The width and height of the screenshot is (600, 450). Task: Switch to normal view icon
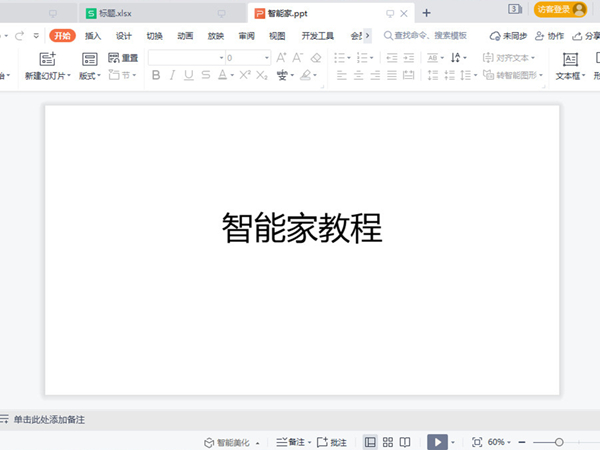[x=370, y=442]
